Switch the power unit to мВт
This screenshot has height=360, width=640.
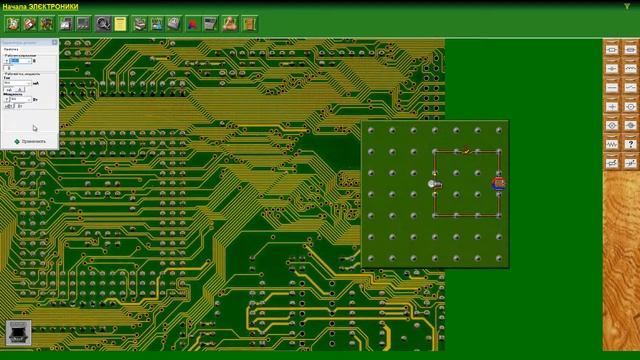9,106
